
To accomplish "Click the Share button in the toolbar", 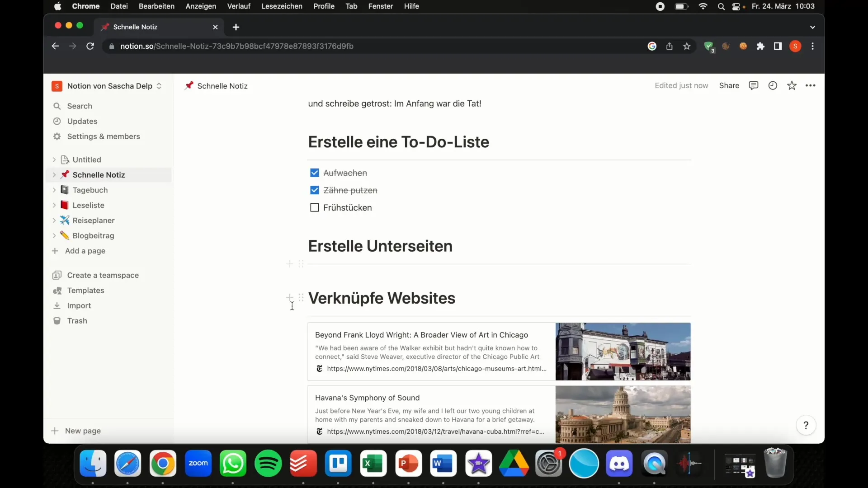I will 729,86.
